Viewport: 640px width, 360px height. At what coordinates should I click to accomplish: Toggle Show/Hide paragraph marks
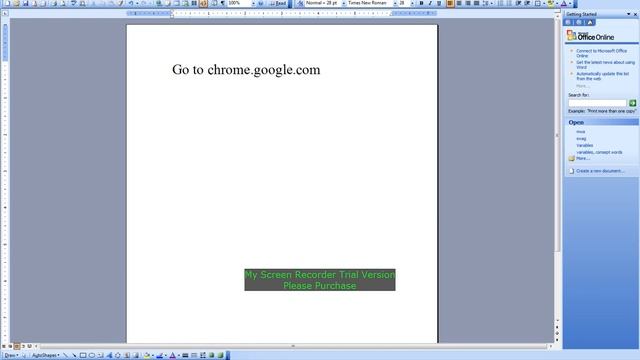[222, 3]
